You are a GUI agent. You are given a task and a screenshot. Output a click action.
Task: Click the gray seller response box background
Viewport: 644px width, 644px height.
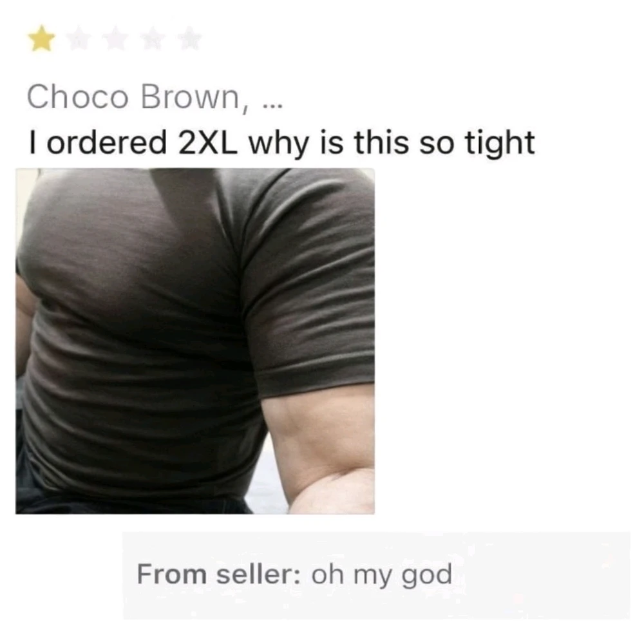[x=376, y=575]
